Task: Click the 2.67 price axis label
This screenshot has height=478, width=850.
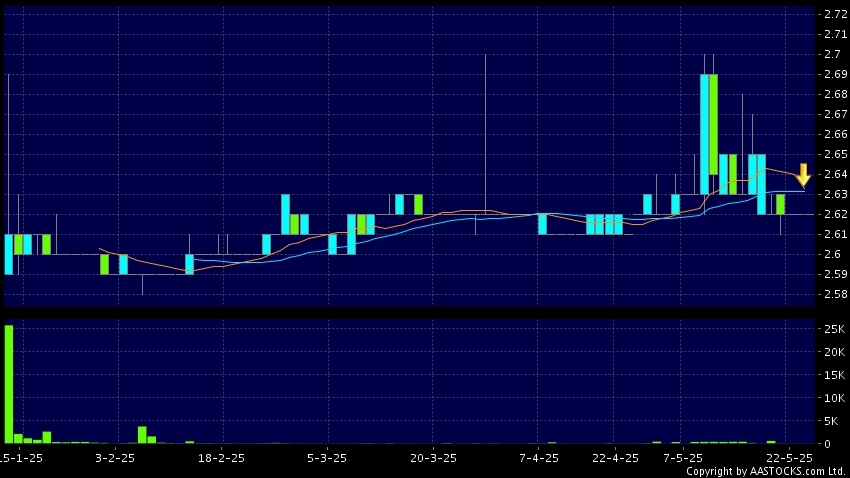Action: (x=835, y=114)
